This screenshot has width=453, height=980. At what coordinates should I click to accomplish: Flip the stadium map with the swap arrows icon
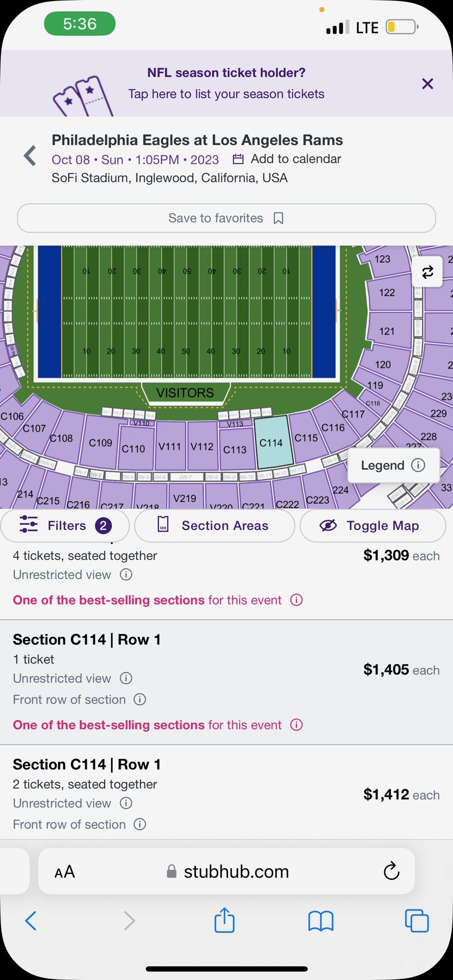point(427,272)
